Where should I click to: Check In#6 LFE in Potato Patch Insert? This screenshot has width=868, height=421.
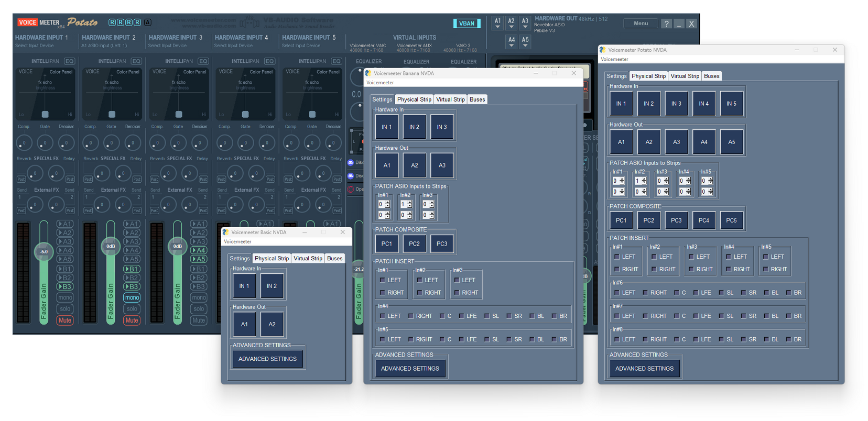click(x=696, y=293)
